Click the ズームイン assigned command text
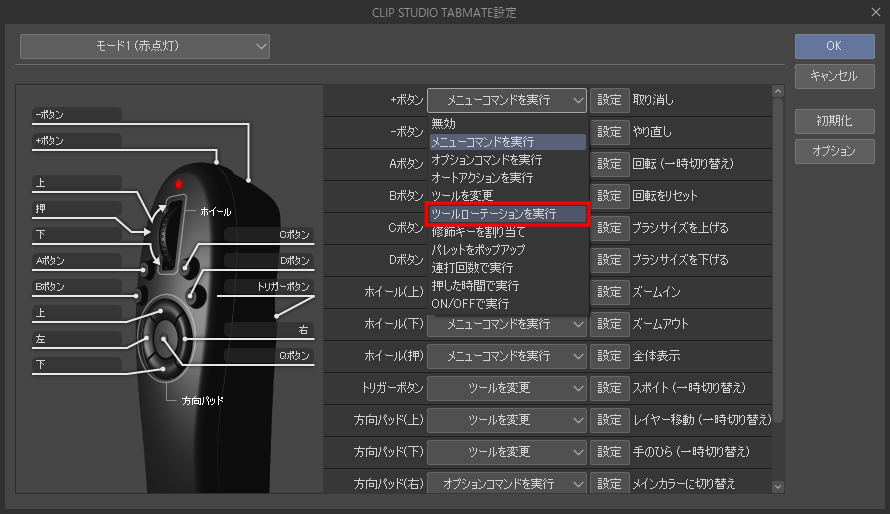890x514 pixels. (656, 292)
